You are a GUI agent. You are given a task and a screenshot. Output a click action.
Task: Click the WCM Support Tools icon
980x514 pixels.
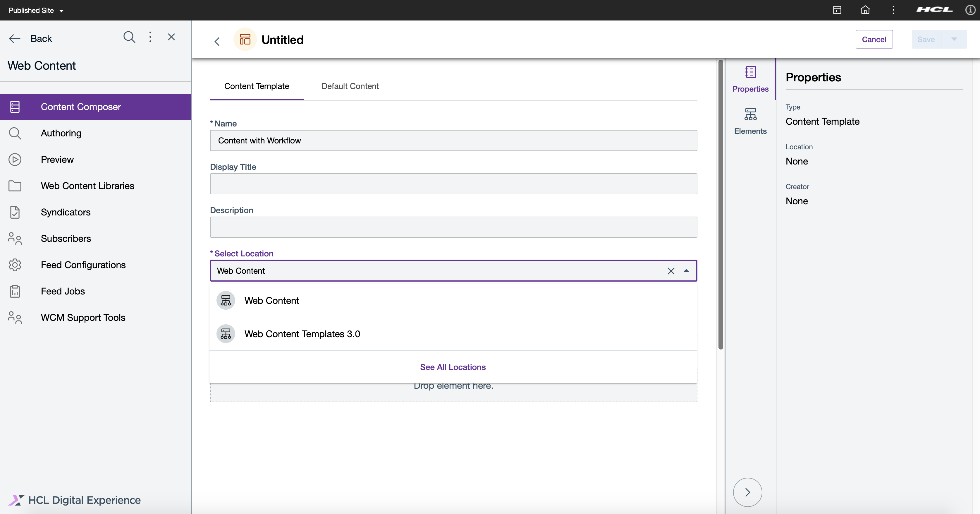(x=15, y=318)
